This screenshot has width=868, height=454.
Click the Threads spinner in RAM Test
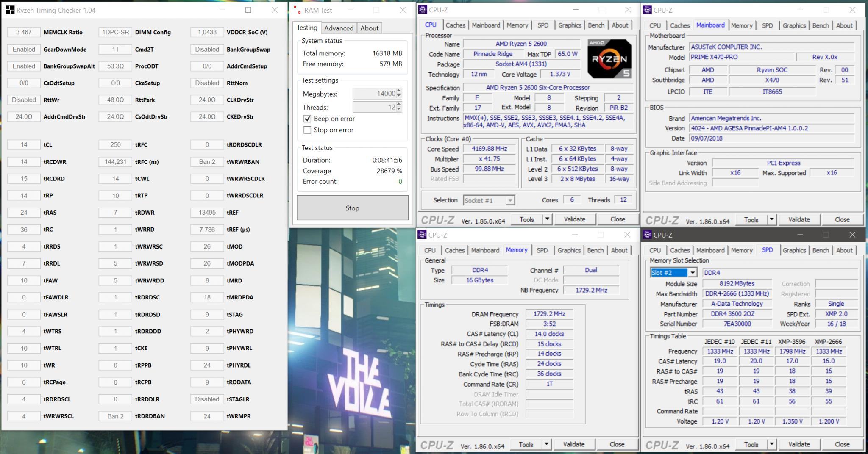tap(399, 107)
